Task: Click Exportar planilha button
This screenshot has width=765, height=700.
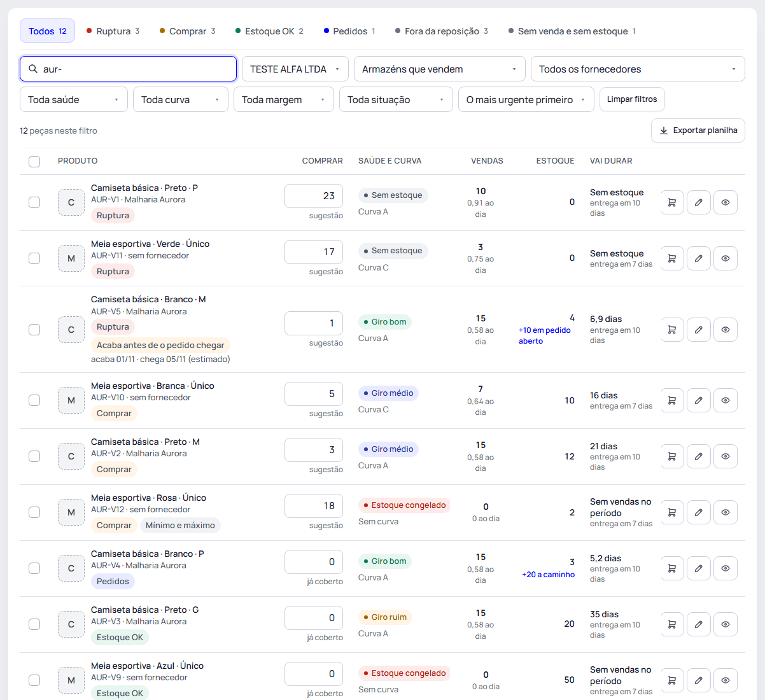Action: [x=698, y=130]
